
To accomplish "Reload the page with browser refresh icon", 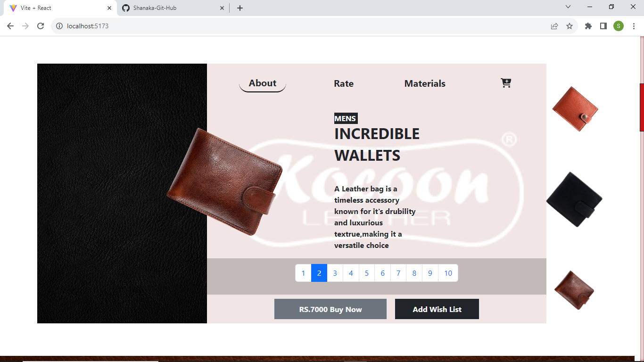I will (41, 26).
